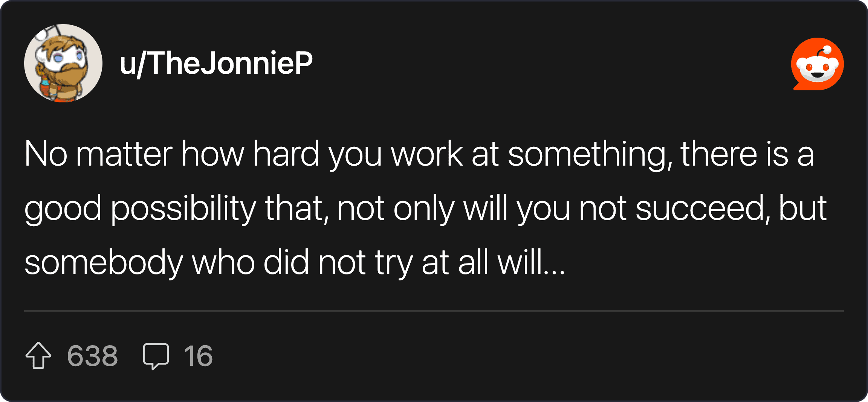Click the 'No matter' opening words
This screenshot has width=868, height=402.
pyautogui.click(x=98, y=154)
